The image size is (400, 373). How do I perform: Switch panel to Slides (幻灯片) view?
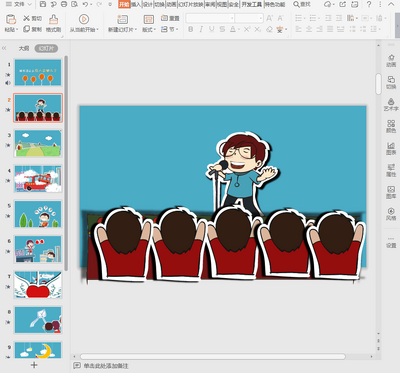coord(46,48)
